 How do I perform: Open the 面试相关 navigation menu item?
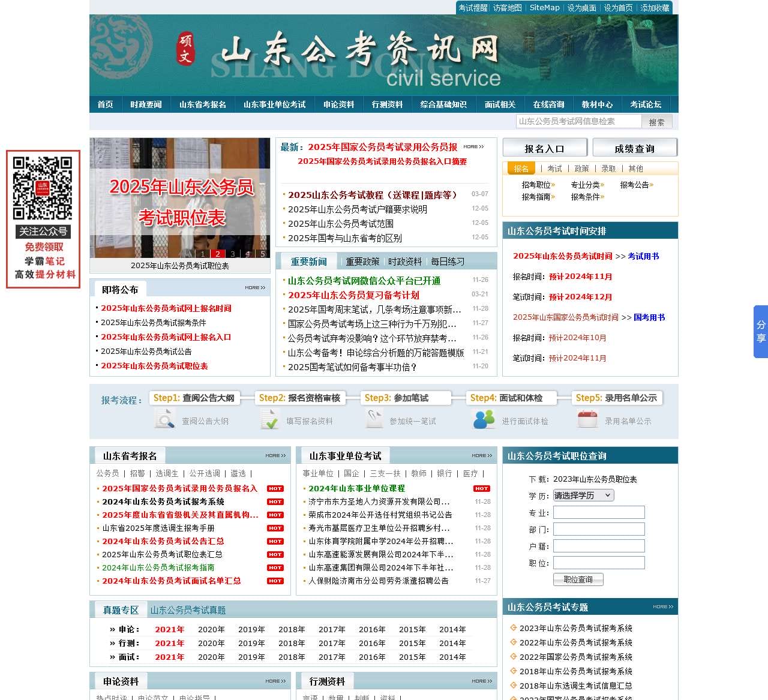500,104
